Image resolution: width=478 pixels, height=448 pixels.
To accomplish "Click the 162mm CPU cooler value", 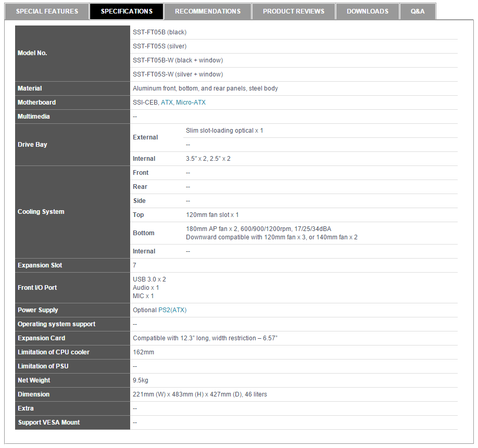I will coord(144,352).
